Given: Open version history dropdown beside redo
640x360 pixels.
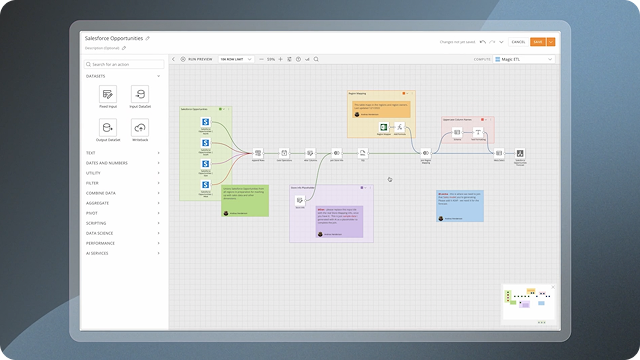Looking at the screenshot, I should click(501, 42).
